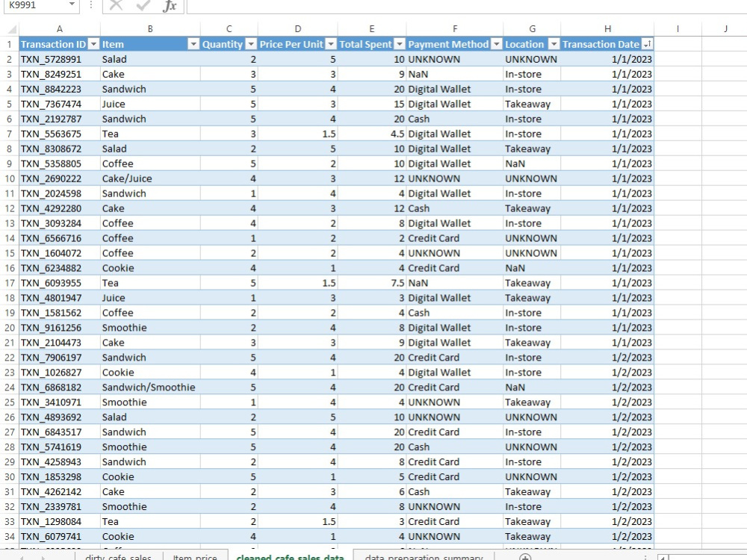The height and width of the screenshot is (560, 747).
Task: Click cell TXN_2339781
Action: [x=60, y=507]
